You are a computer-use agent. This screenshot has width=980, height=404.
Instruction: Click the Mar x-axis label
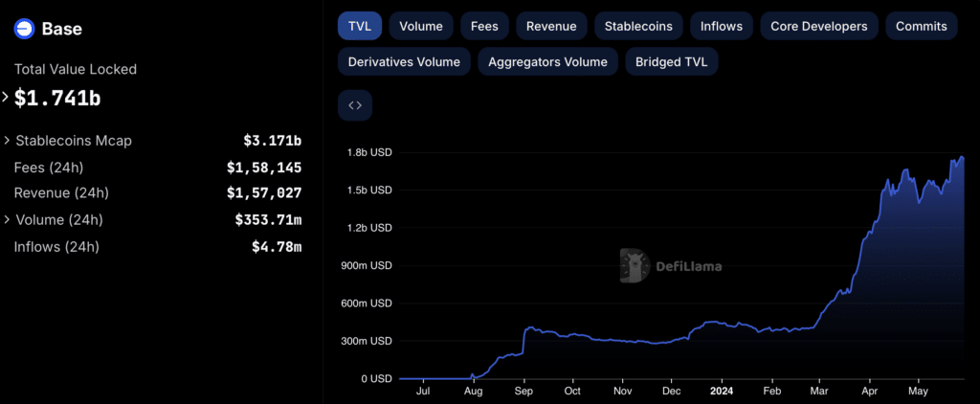[x=820, y=392]
